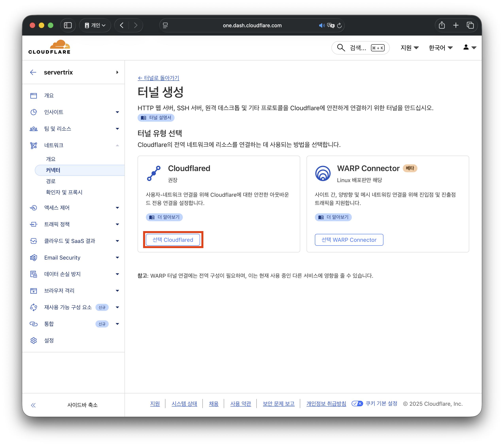Open the 한국어 language dropdown
This screenshot has width=504, height=446.
point(441,48)
